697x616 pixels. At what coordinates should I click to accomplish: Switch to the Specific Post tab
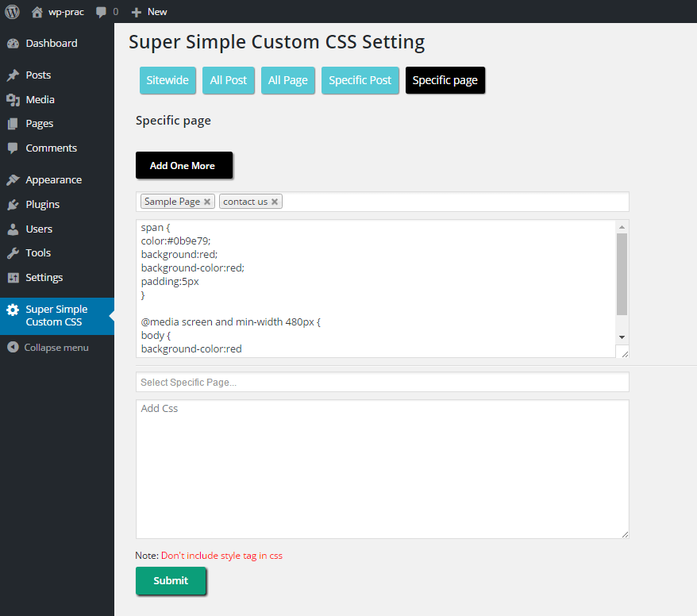click(x=360, y=80)
